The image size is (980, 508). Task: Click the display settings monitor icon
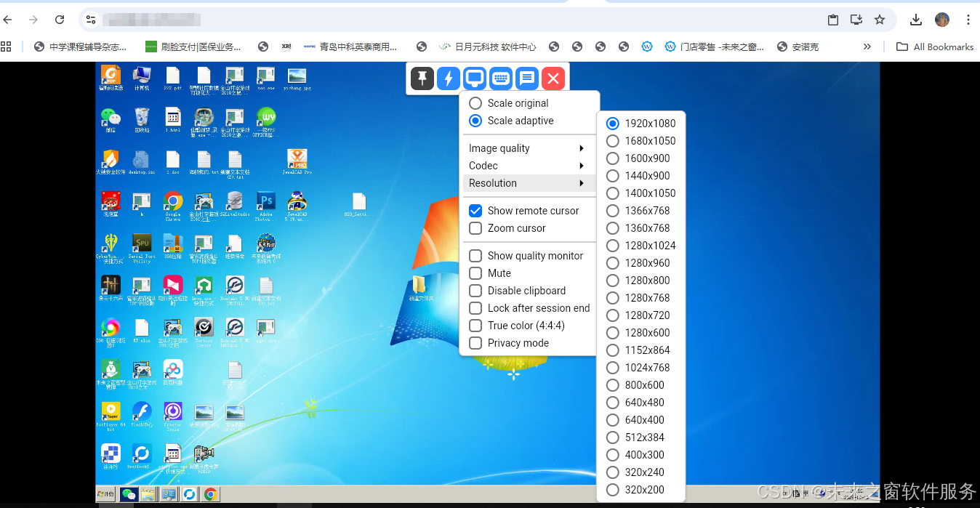point(475,78)
